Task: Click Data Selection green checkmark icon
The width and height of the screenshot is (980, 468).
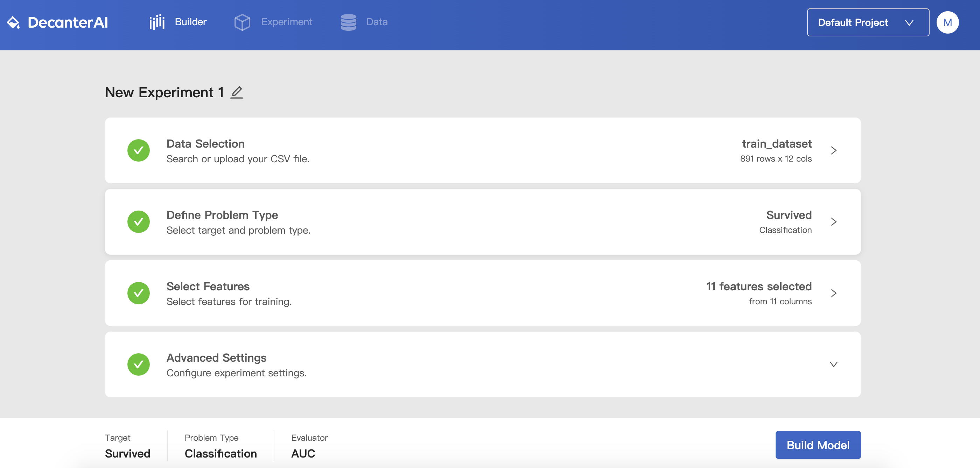Action: (x=139, y=150)
